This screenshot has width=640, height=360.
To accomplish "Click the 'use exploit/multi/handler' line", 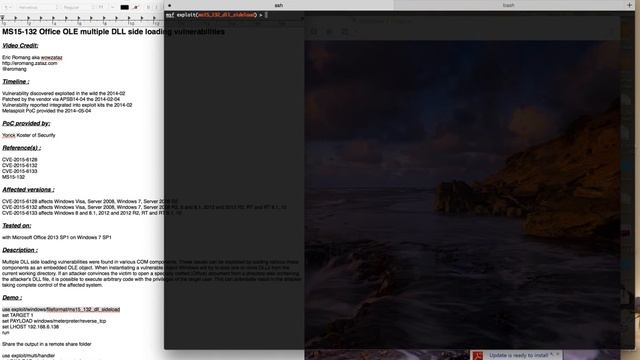I will pyautogui.click(x=28, y=356).
